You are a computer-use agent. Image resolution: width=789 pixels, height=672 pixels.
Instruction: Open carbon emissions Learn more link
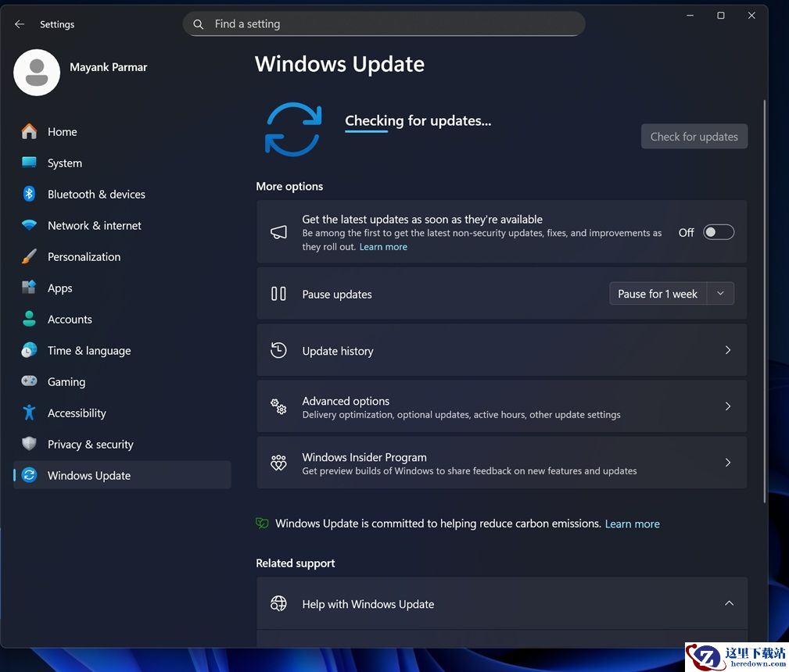pos(632,524)
